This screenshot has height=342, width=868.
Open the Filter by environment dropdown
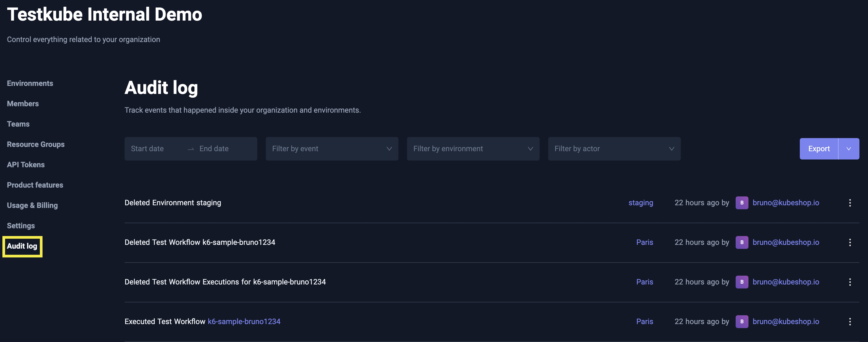473,149
